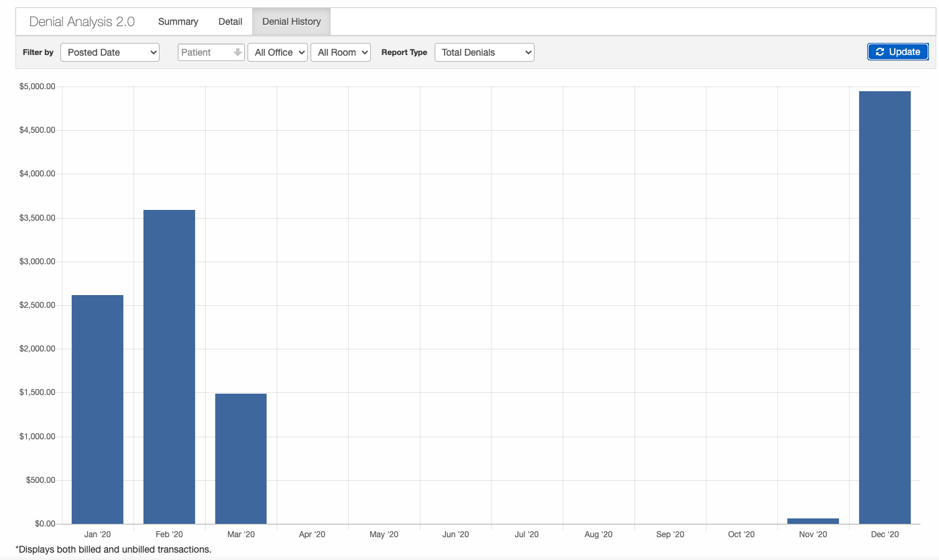Click the $3,500.00 axis label
This screenshot has width=939, height=560.
click(38, 218)
